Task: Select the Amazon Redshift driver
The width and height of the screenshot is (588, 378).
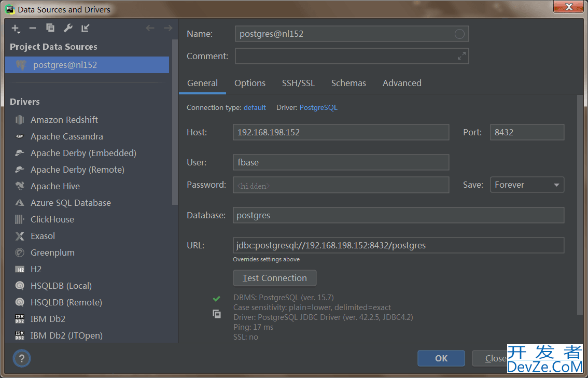Action: 64,120
